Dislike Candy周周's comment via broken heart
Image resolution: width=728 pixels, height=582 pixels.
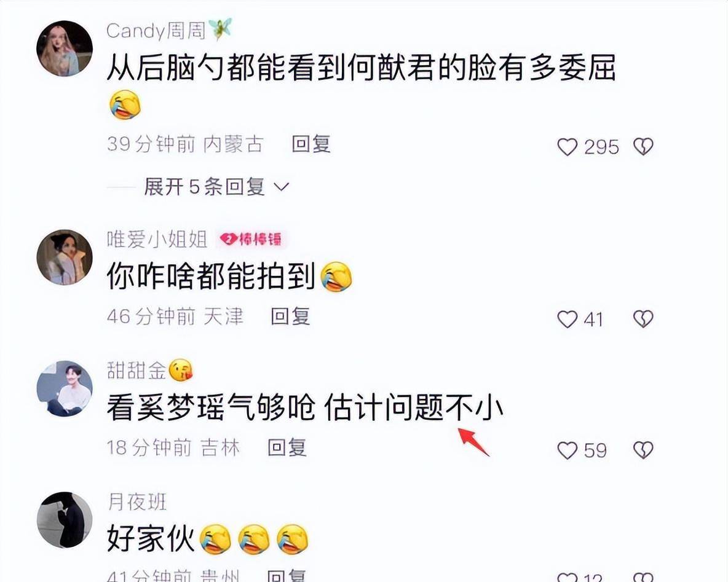pyautogui.click(x=643, y=147)
